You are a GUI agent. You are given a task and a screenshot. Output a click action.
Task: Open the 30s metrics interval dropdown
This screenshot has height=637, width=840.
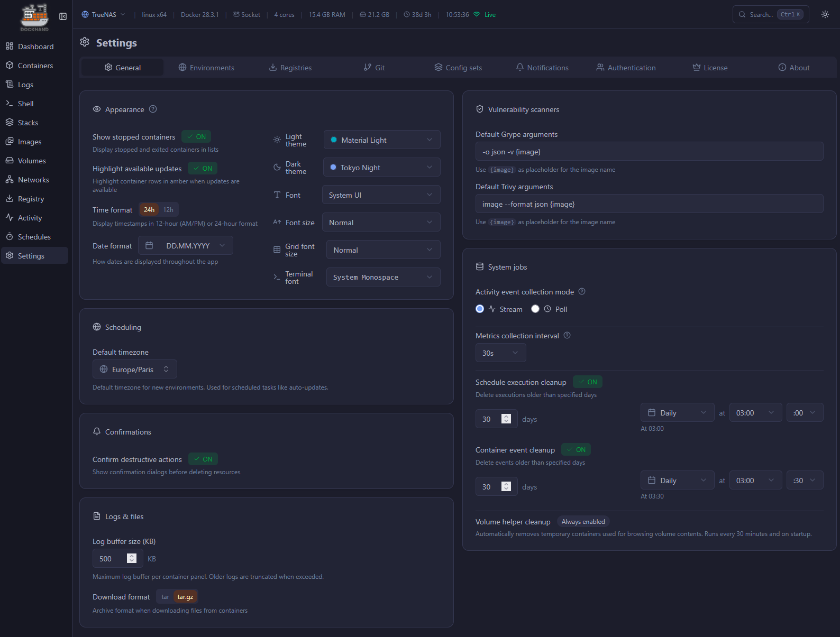pyautogui.click(x=500, y=353)
